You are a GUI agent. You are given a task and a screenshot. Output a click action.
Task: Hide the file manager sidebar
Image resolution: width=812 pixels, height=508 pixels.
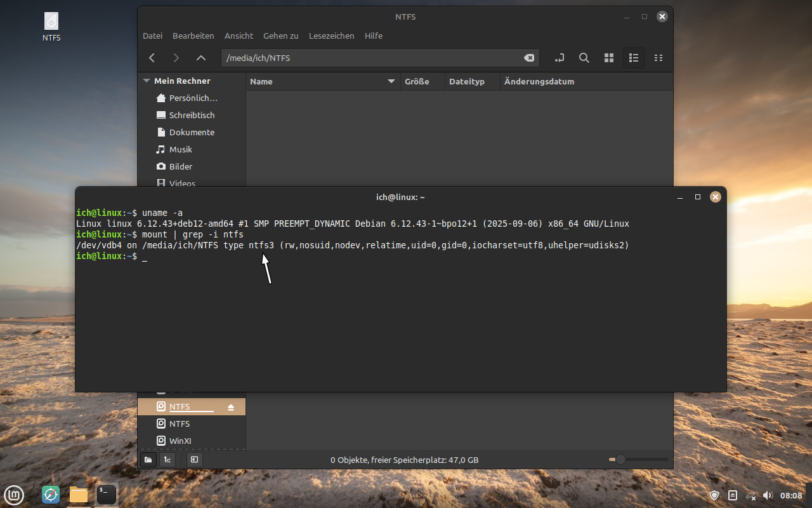pyautogui.click(x=194, y=460)
